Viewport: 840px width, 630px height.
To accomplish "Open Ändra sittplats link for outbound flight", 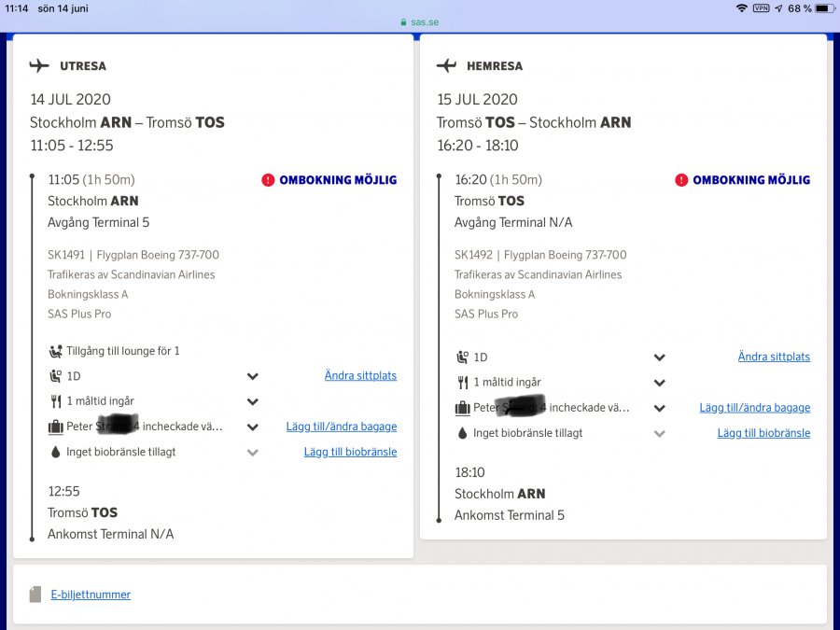I will tap(360, 376).
